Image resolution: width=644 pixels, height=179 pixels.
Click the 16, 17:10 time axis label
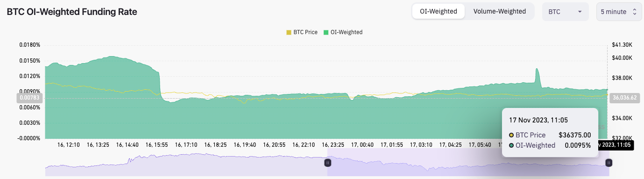186,145
